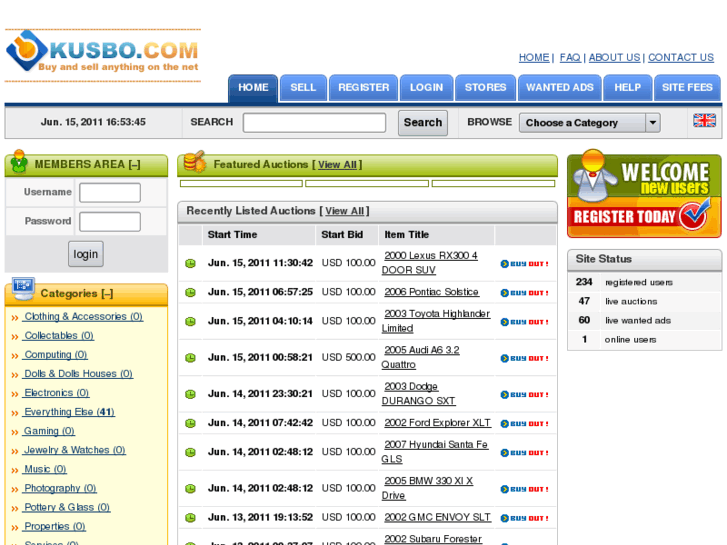Screen dimensions: 727x545
Task: Click the Featured Auctions coins icon
Action: [x=195, y=161]
